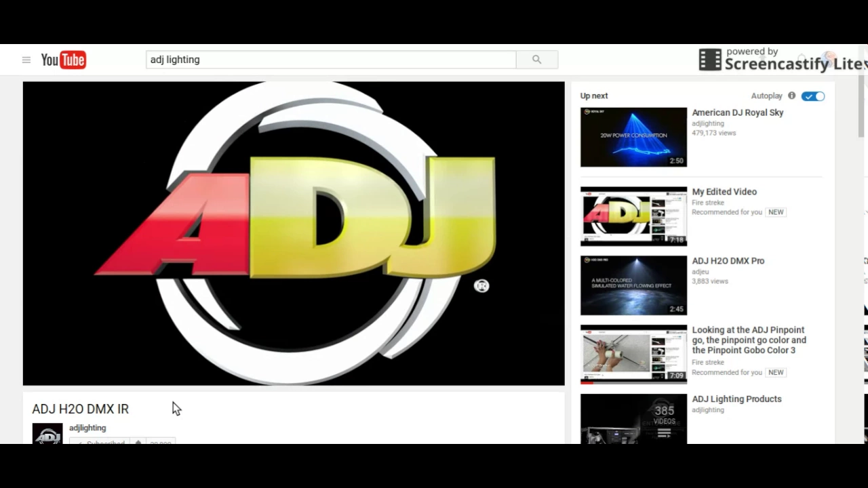Viewport: 868px width, 488px height.
Task: Click the '479,173 views' text
Action: (x=713, y=133)
